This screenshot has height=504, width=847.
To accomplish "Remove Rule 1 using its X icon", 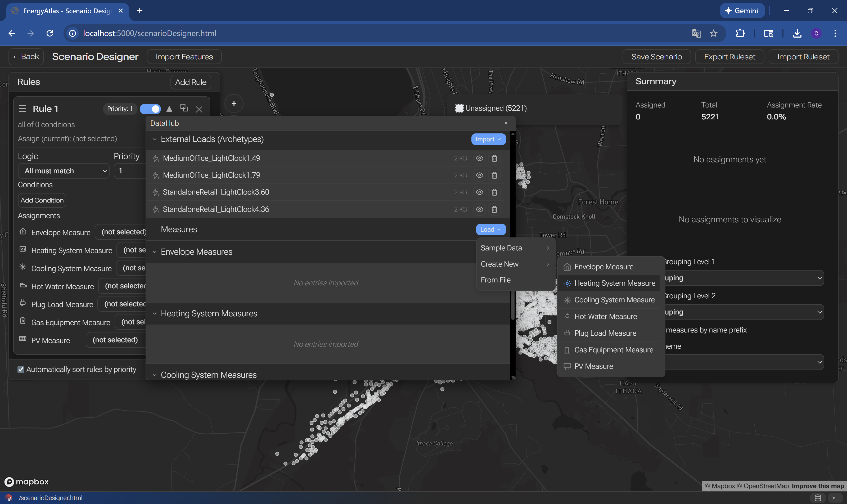I will pos(199,109).
